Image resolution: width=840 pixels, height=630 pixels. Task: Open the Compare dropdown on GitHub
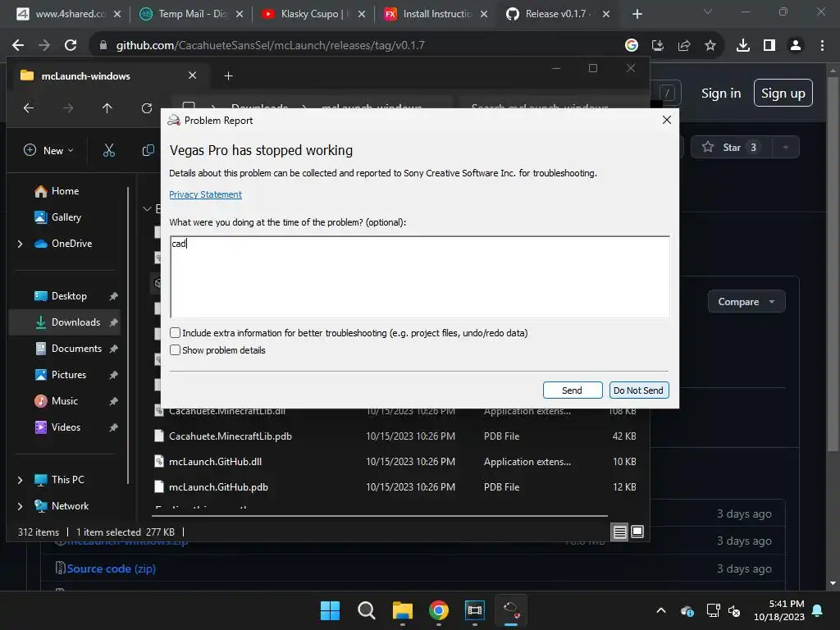point(746,302)
